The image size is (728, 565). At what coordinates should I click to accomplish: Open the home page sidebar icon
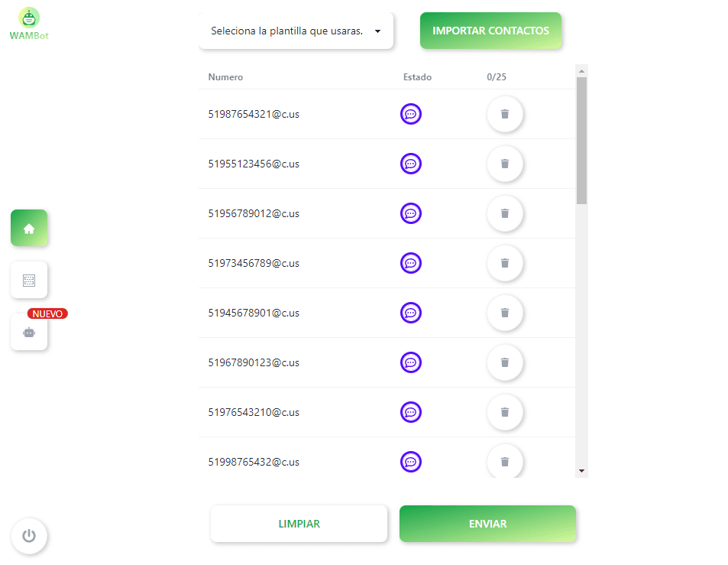tap(29, 228)
